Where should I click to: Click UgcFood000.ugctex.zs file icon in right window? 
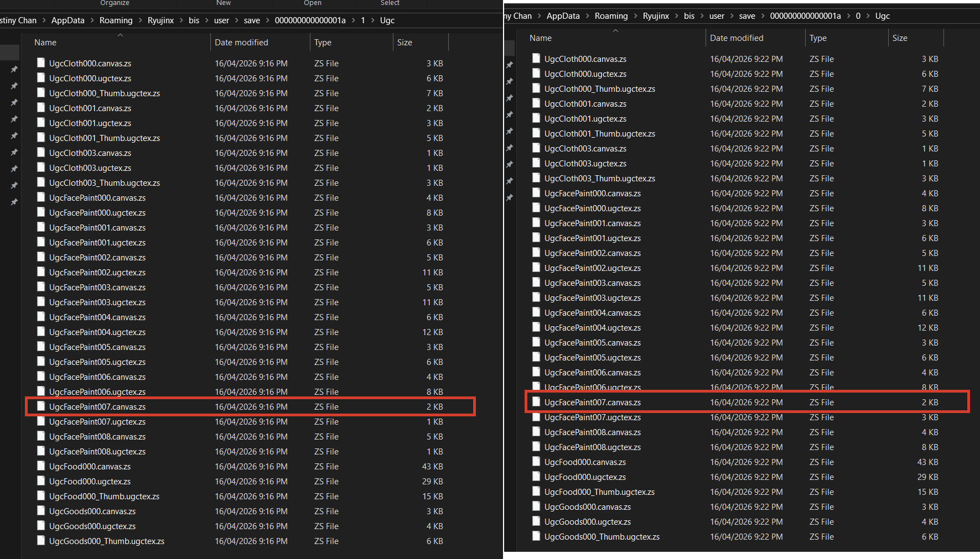[536, 476]
